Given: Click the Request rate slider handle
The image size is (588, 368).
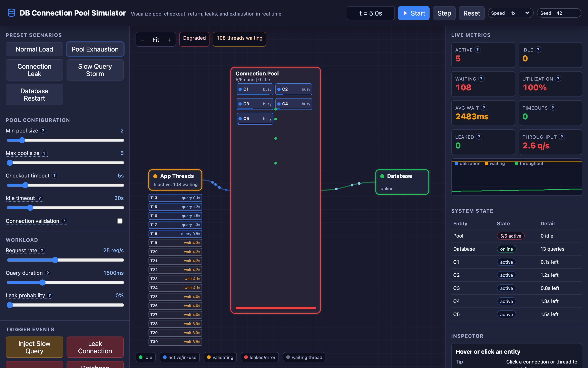Looking at the screenshot, I should (x=55, y=260).
